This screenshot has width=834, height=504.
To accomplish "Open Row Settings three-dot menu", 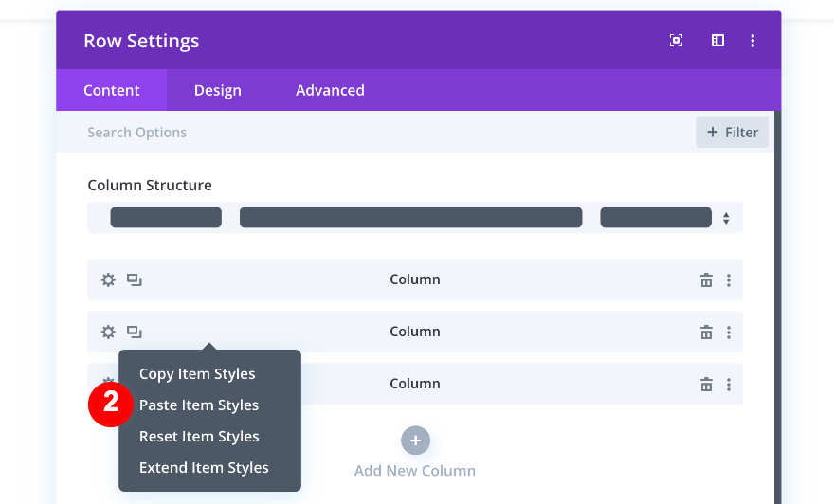I will (x=752, y=41).
